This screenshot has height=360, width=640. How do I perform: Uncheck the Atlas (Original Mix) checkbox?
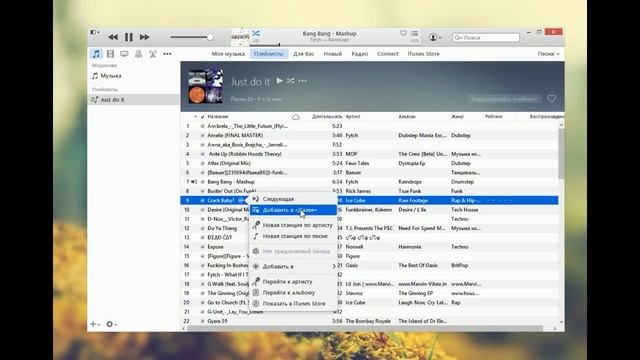202,163
